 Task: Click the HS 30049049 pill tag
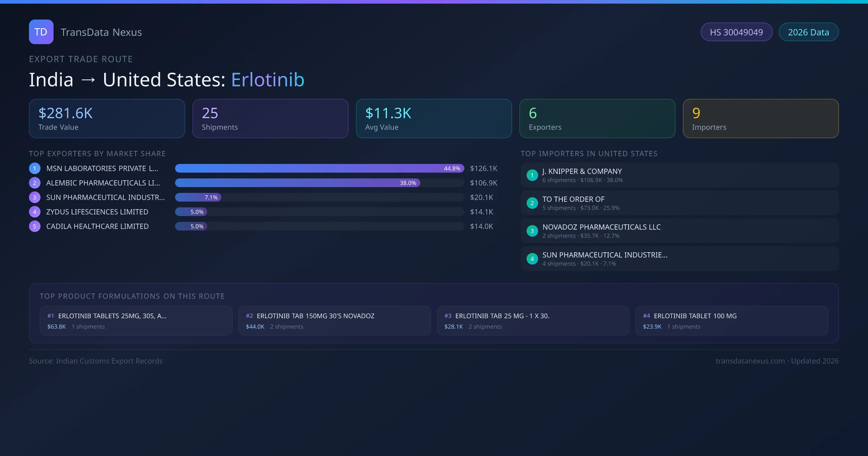(x=736, y=32)
